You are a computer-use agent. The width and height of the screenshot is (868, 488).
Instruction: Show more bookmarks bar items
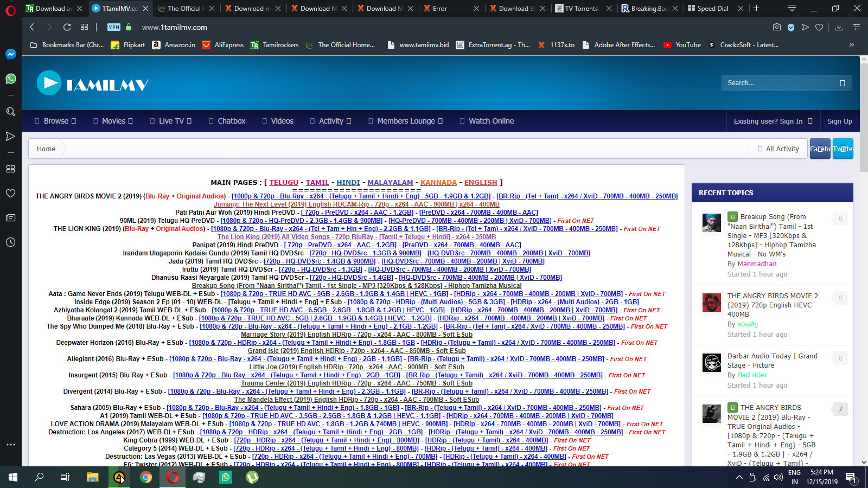click(x=852, y=45)
